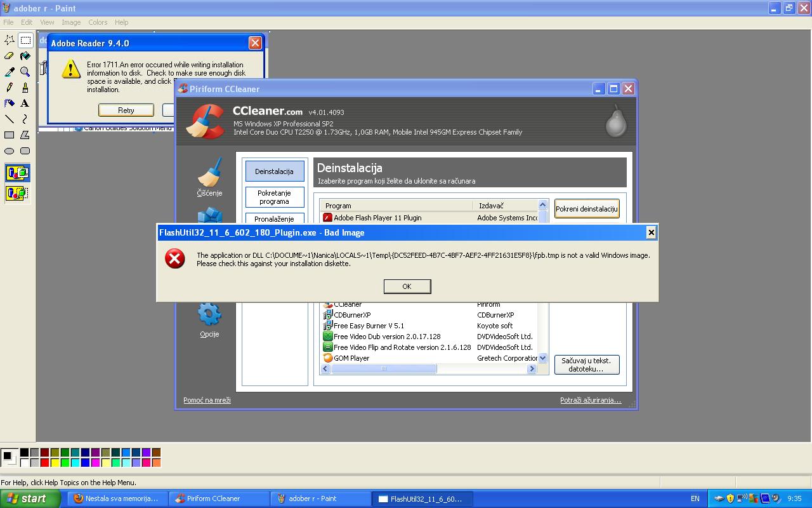Image resolution: width=812 pixels, height=508 pixels.
Task: Choose the Rounded Rectangle tool
Action: pos(25,150)
